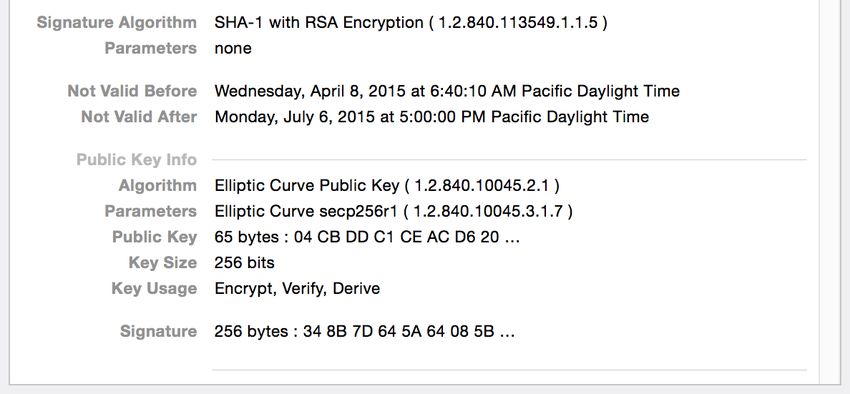
Task: Select the Signature Algorithm value text
Action: [411, 23]
